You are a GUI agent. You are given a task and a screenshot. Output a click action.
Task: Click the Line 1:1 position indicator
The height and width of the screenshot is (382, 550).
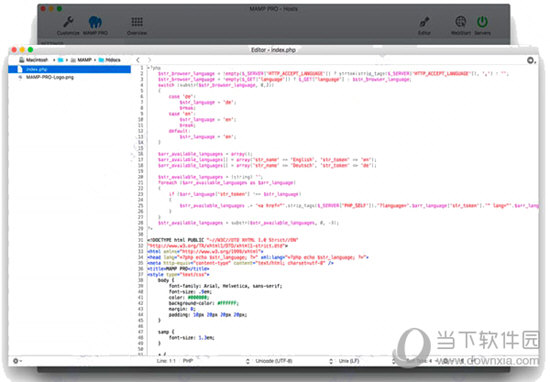pyautogui.click(x=166, y=361)
